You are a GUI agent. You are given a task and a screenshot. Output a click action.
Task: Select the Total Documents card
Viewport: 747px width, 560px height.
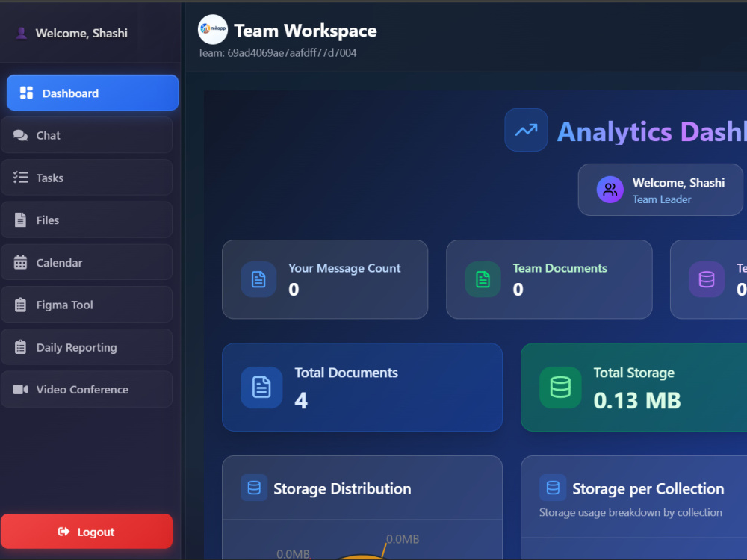[362, 387]
